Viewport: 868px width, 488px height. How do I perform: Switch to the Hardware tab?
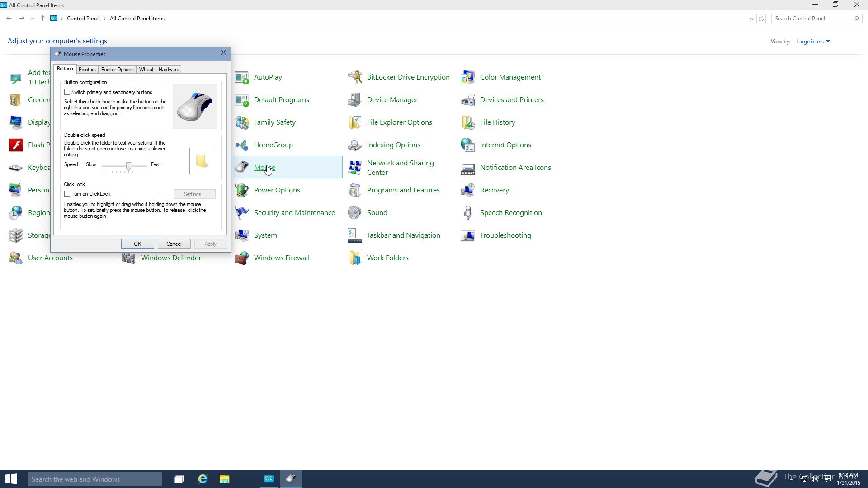coord(169,70)
